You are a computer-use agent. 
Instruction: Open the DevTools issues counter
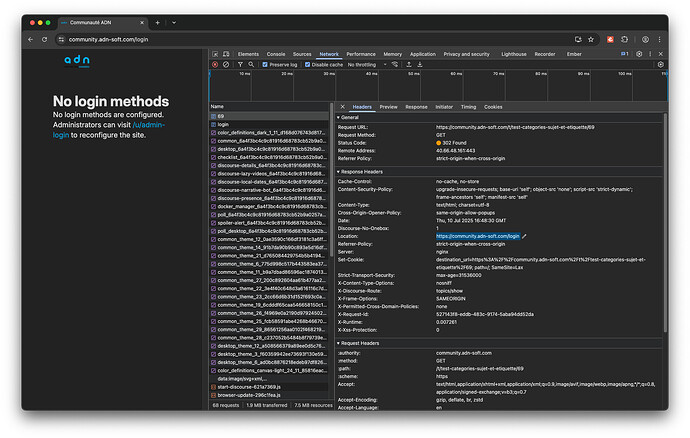[624, 54]
